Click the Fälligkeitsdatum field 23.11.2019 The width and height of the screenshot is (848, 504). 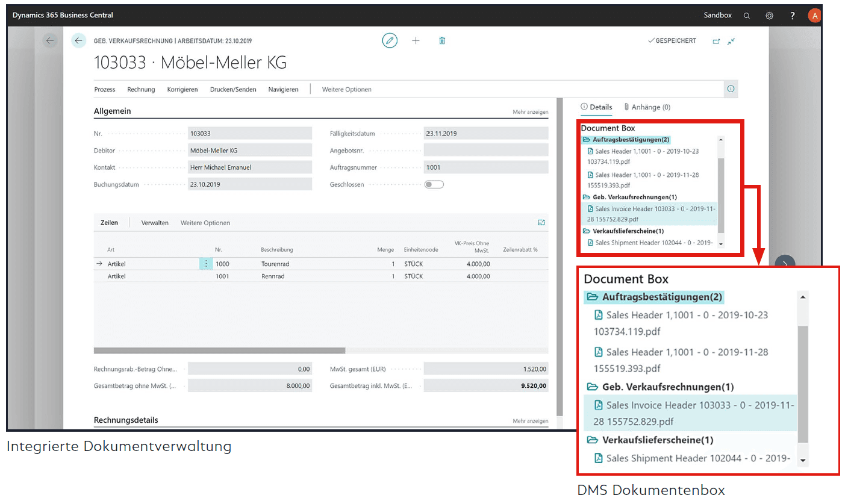click(486, 134)
